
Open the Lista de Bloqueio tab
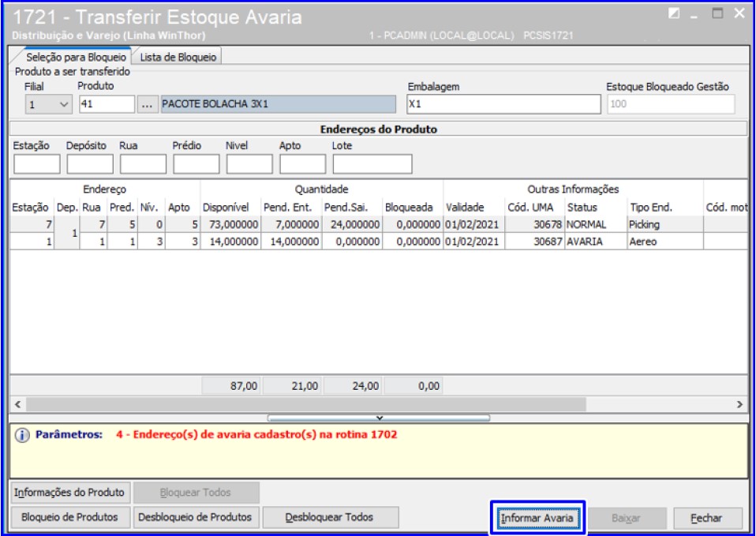pos(178,57)
